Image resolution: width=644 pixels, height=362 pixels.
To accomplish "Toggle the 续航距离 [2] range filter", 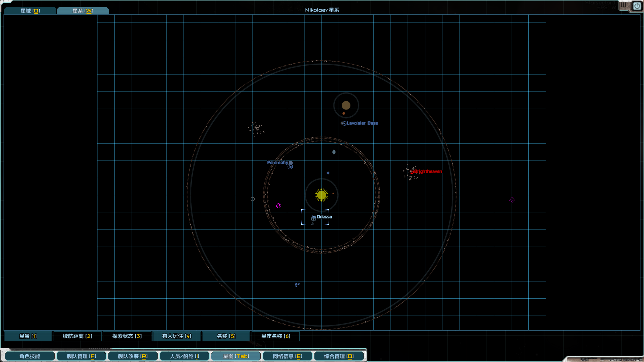I will click(x=77, y=336).
